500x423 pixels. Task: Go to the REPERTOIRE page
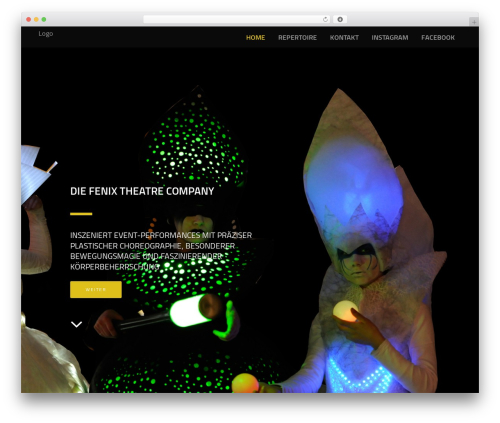(x=297, y=38)
